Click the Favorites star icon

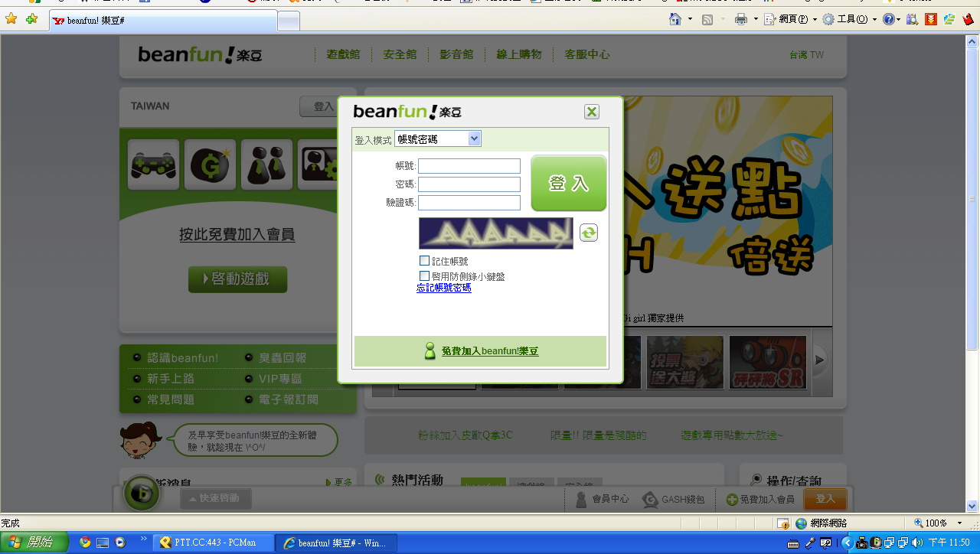(11, 19)
